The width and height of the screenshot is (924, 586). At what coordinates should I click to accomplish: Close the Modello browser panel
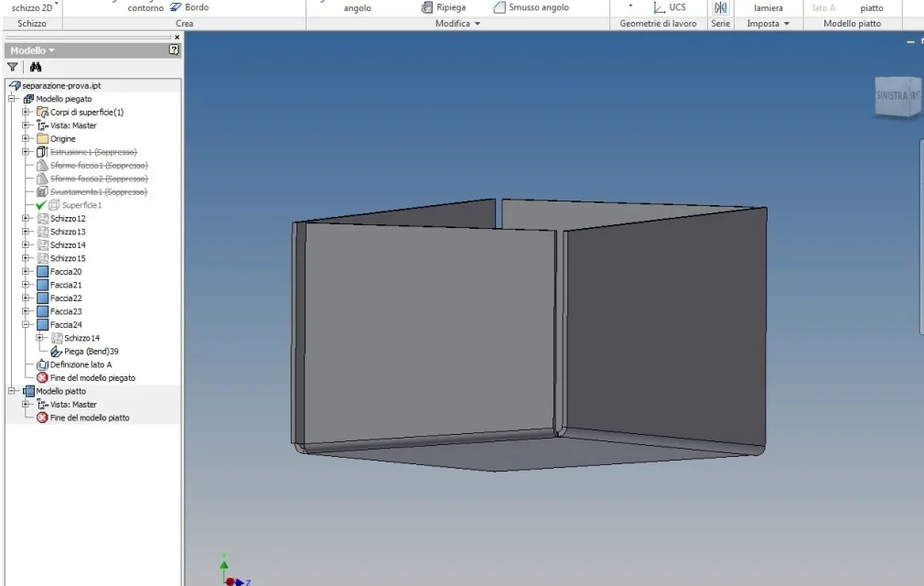point(177,38)
